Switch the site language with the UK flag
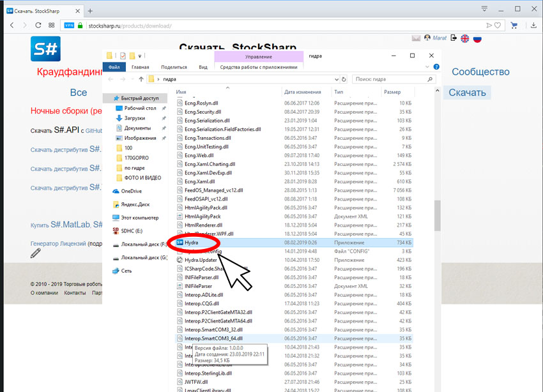 coord(464,38)
